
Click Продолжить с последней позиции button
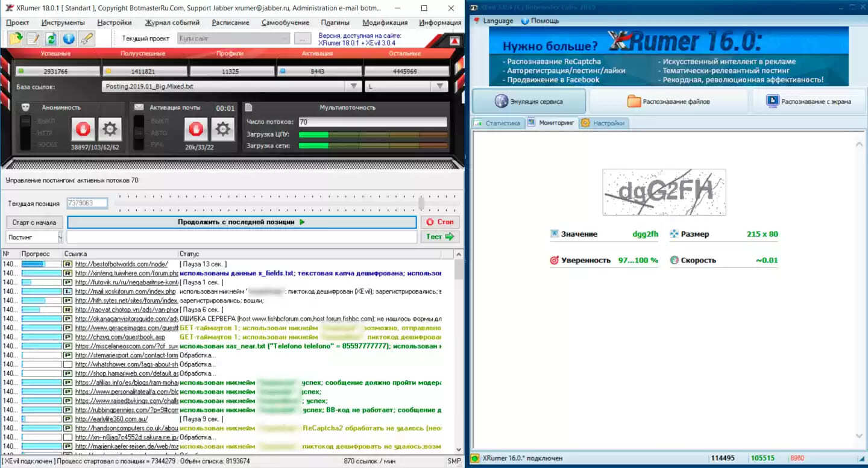click(242, 222)
